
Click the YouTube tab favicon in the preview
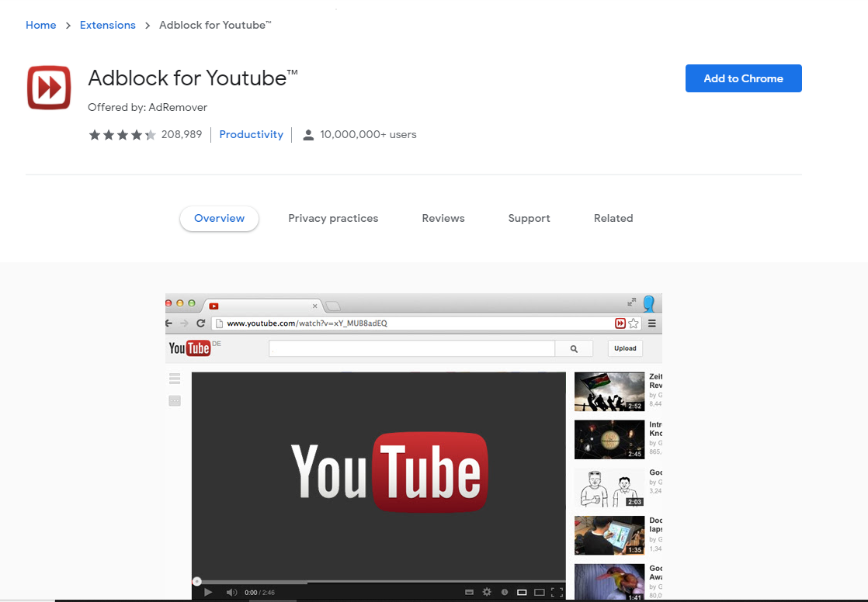click(x=214, y=306)
